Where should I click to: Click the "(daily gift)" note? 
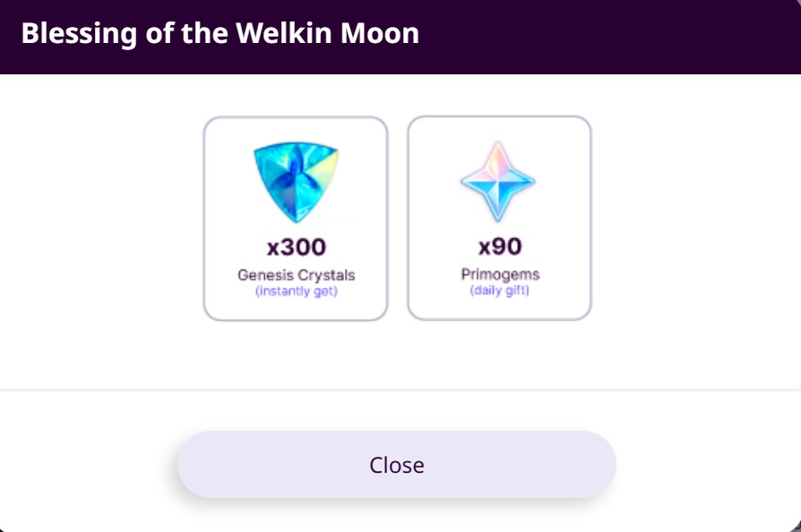coord(499,290)
